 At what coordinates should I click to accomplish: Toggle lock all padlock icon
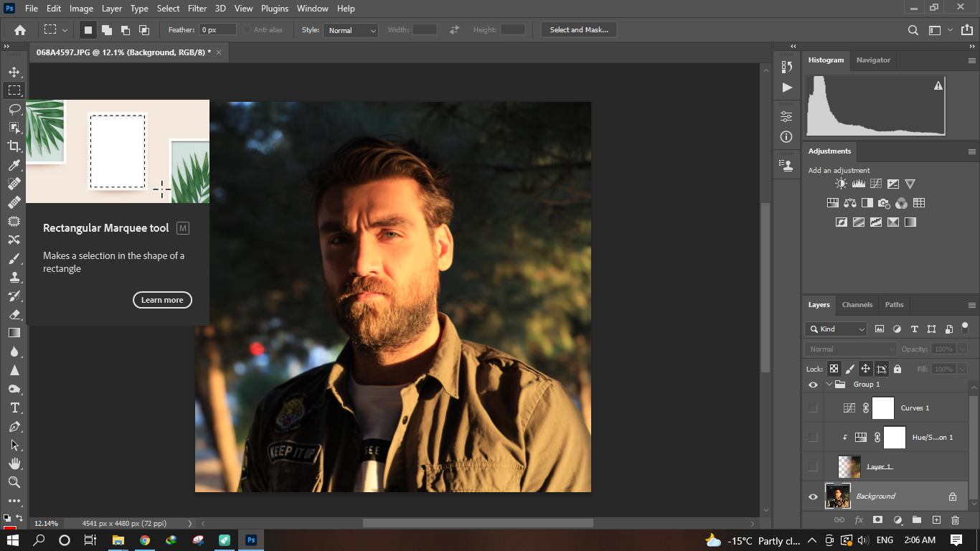pyautogui.click(x=897, y=369)
